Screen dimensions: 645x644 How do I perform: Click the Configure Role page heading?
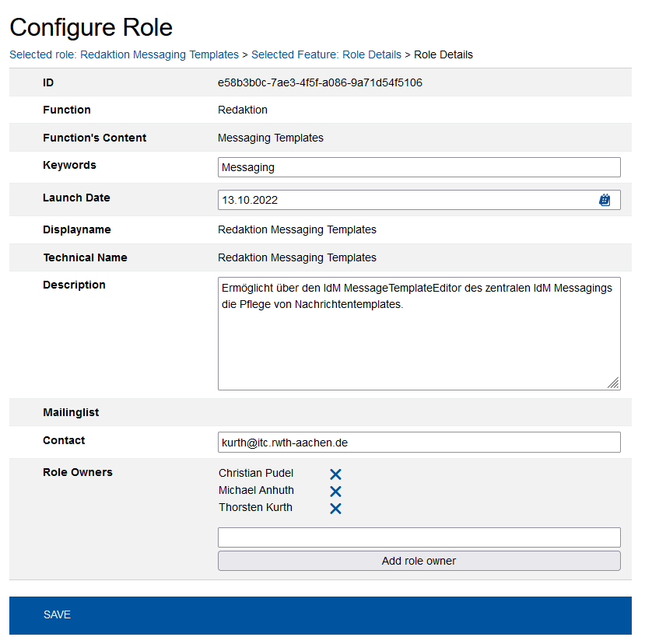pos(91,27)
